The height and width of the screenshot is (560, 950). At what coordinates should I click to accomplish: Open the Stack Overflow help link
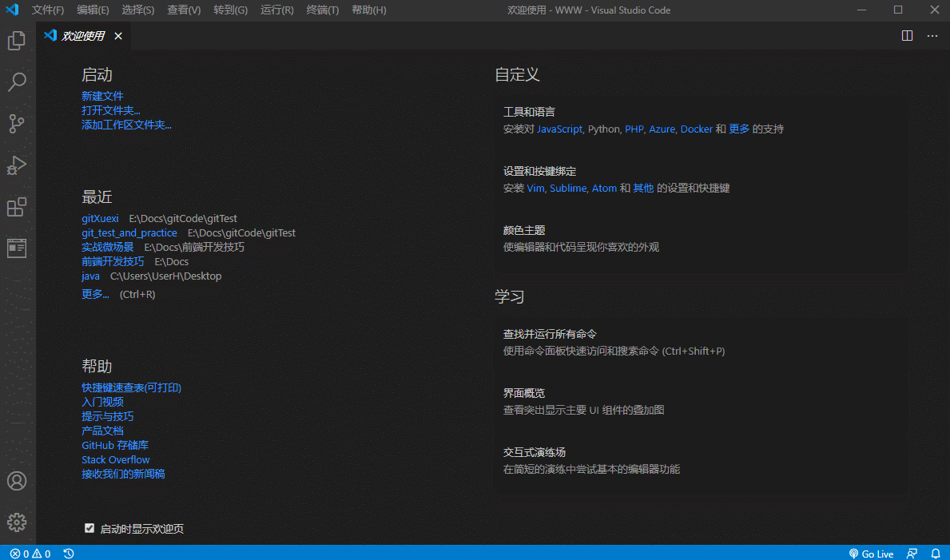pyautogui.click(x=115, y=459)
